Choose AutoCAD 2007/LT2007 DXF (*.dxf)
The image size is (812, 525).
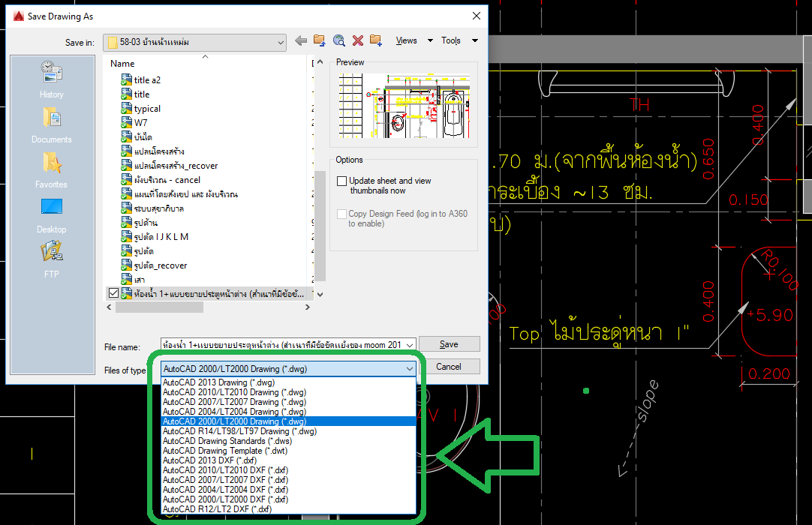click(288, 480)
